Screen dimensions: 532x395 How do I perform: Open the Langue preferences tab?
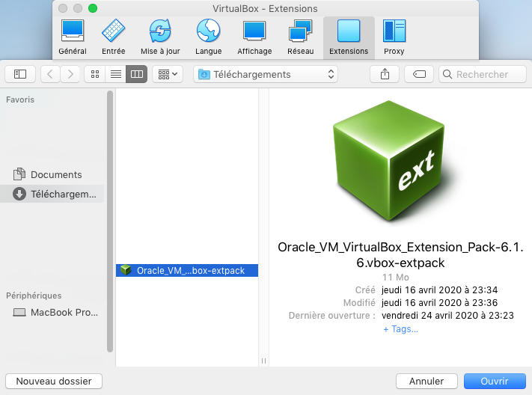pyautogui.click(x=208, y=37)
